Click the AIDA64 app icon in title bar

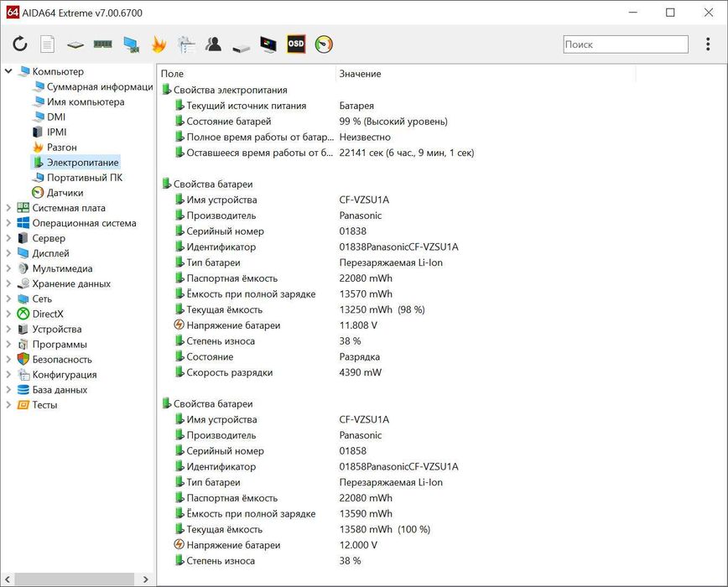13,13
